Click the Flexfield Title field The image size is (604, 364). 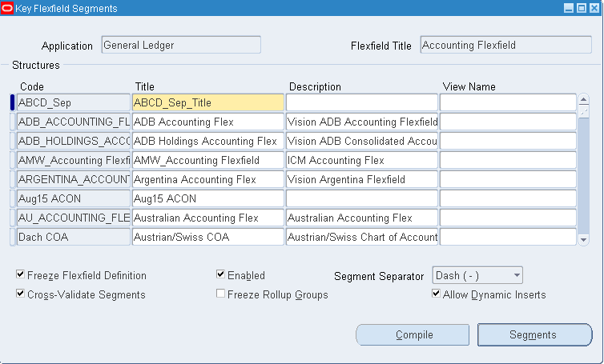tap(502, 46)
